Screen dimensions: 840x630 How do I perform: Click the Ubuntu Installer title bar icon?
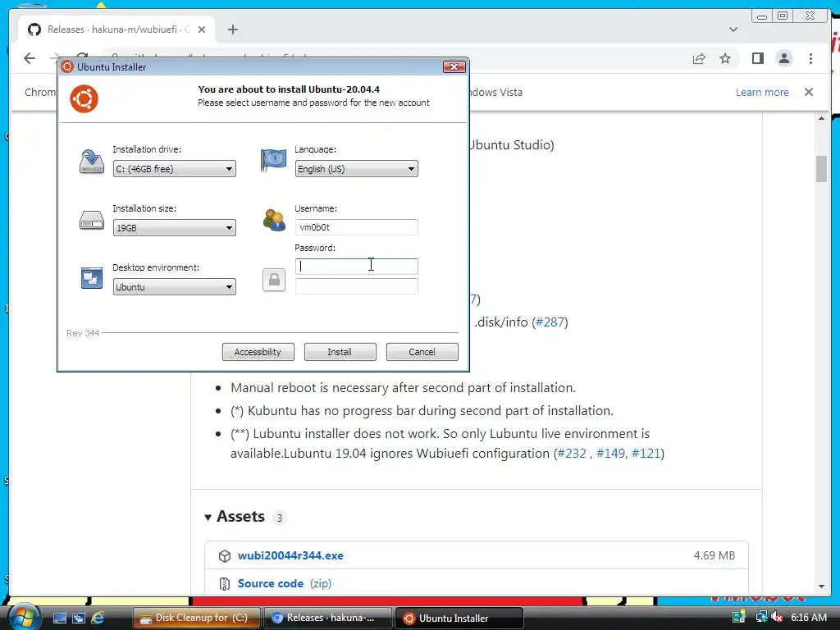(x=67, y=67)
